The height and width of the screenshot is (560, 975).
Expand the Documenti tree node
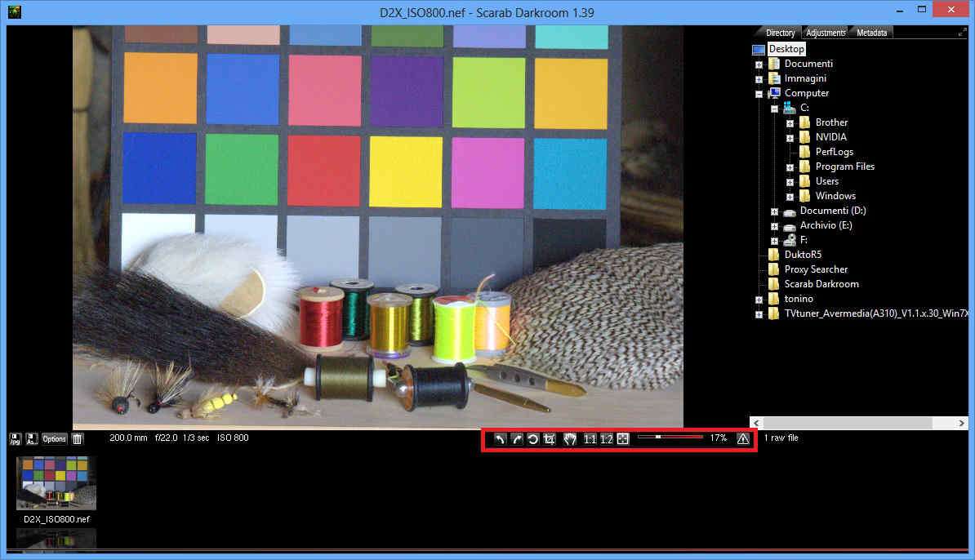click(759, 64)
